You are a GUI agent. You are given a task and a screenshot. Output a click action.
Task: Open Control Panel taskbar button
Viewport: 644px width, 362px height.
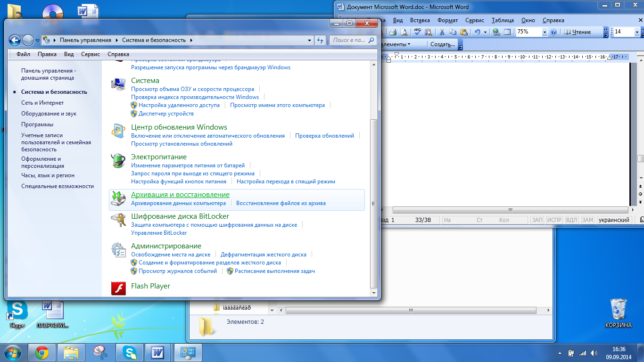click(x=189, y=352)
